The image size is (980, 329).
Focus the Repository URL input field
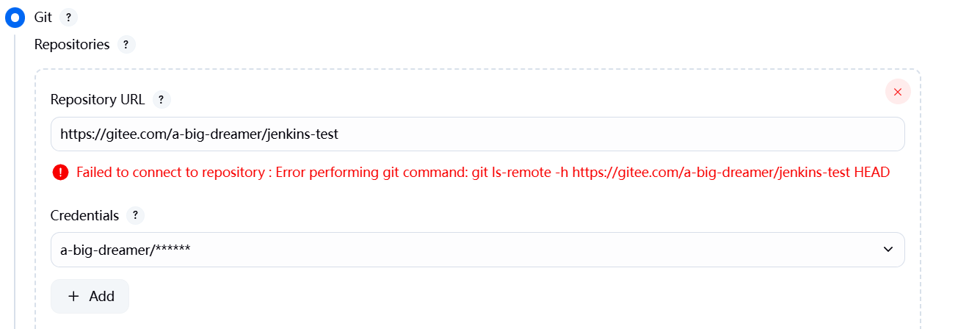coord(477,134)
